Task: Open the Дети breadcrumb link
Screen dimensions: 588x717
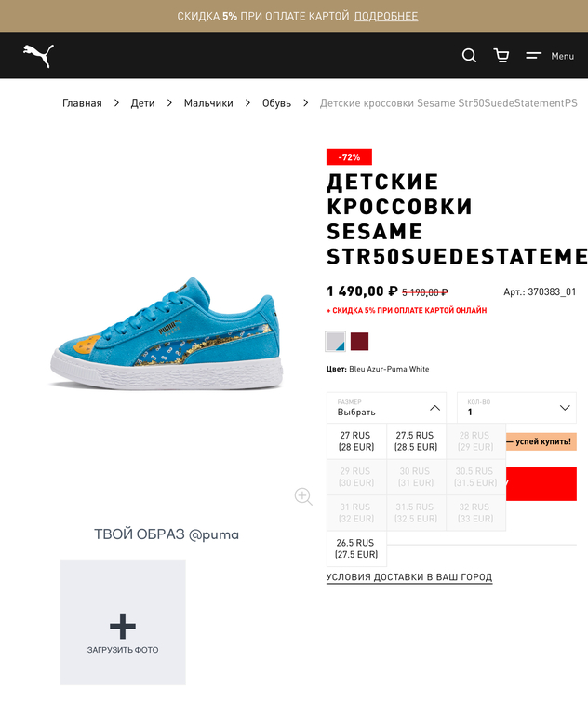Action: pos(142,102)
